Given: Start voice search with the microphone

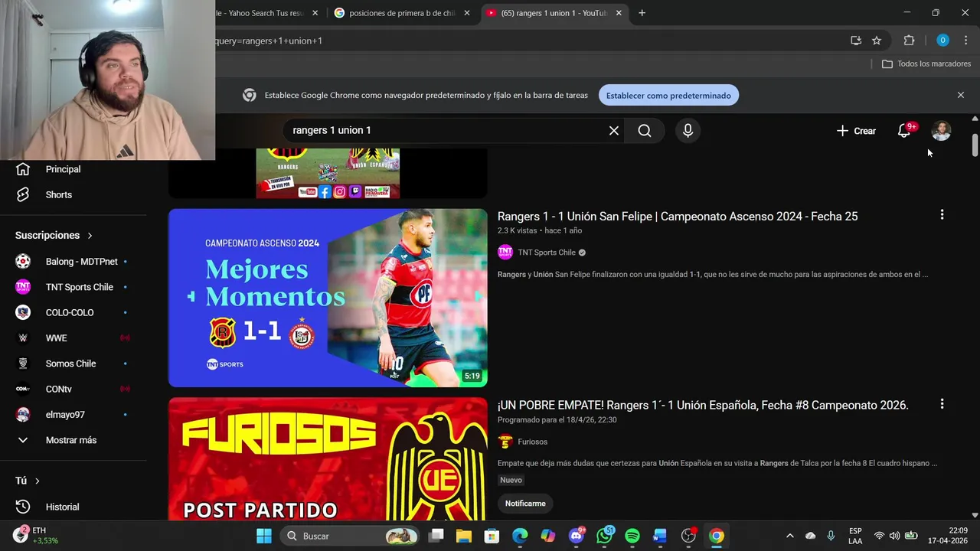Looking at the screenshot, I should pyautogui.click(x=688, y=131).
